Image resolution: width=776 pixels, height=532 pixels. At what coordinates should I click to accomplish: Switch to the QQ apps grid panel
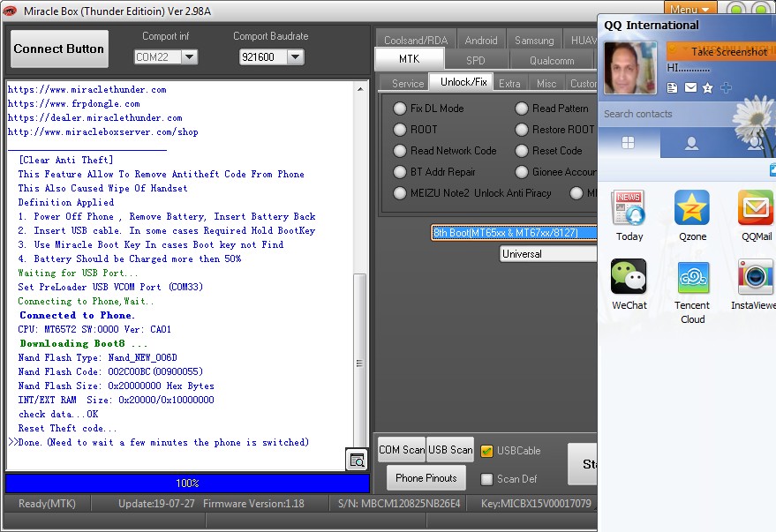(628, 143)
